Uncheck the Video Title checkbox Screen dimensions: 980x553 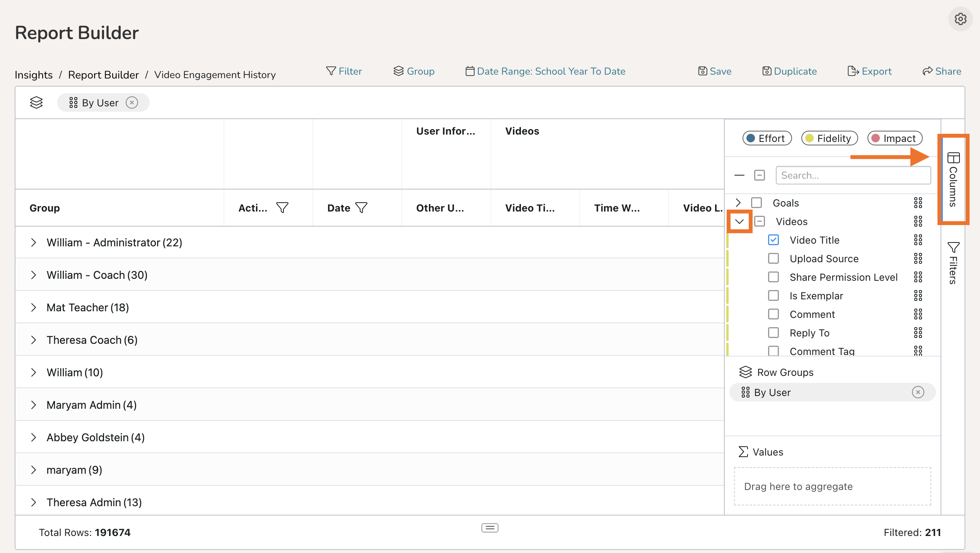point(773,240)
